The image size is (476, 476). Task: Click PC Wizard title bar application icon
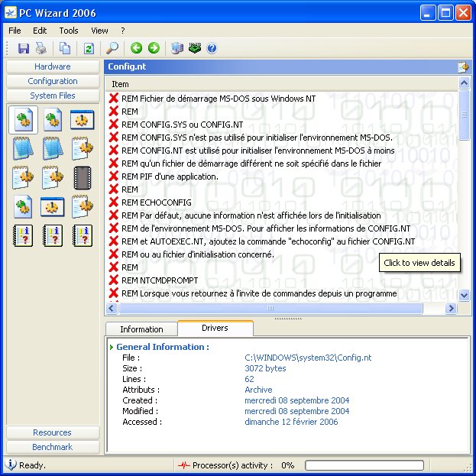[11, 13]
